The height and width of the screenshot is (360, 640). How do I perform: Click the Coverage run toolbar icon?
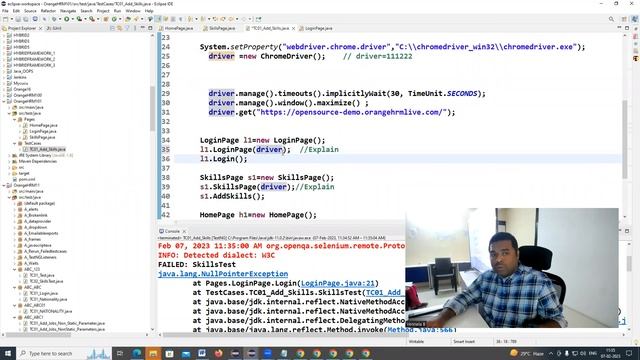tap(79, 19)
